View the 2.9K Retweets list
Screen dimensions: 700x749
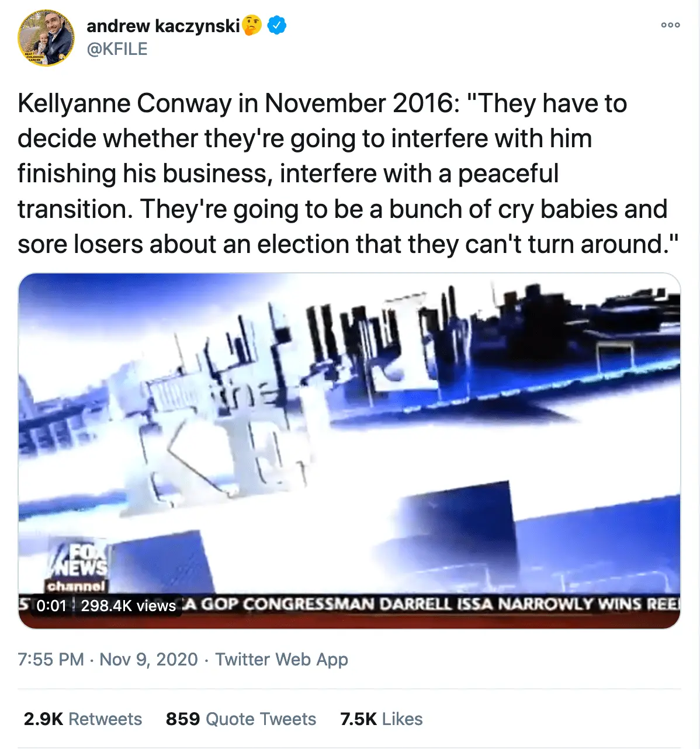(x=83, y=719)
